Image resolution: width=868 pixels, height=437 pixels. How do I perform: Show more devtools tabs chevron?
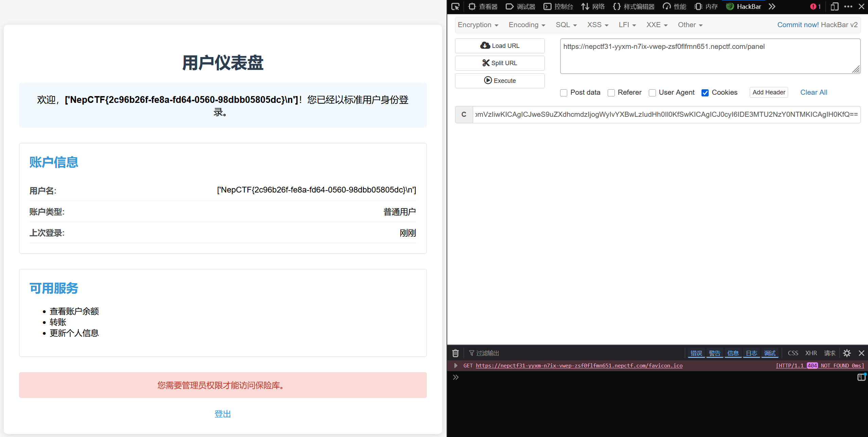pos(772,6)
